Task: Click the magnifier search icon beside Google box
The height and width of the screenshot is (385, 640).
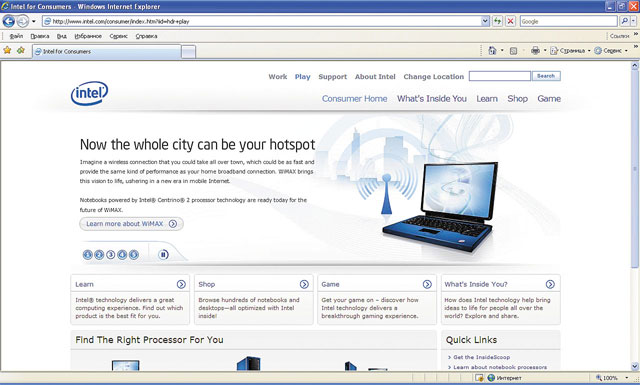Action: 624,21
